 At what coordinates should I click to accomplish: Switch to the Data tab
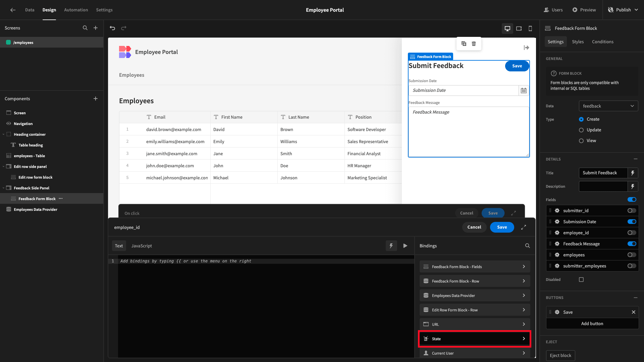point(30,10)
